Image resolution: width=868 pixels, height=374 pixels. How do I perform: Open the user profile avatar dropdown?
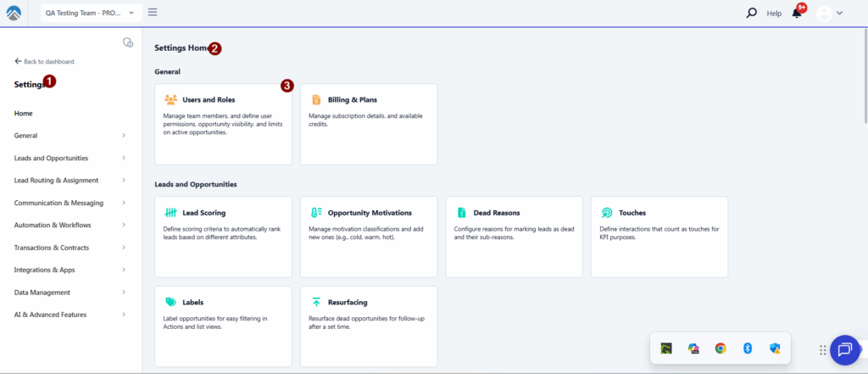point(829,13)
